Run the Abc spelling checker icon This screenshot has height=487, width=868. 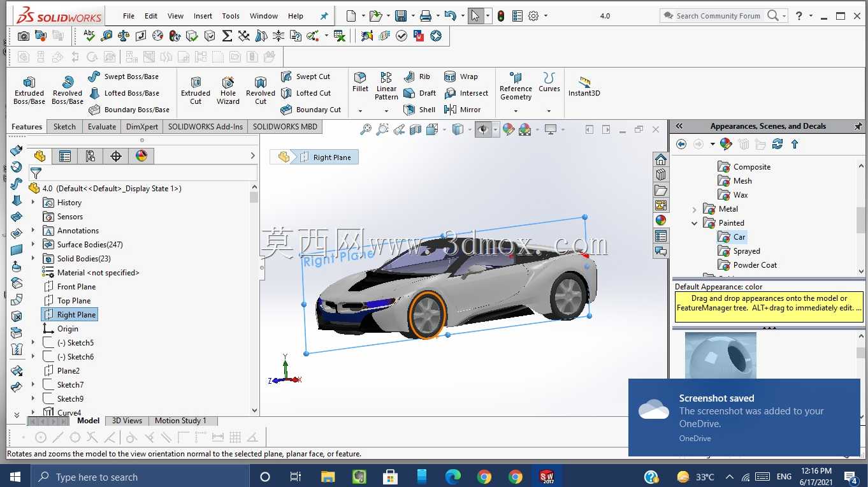(89, 36)
